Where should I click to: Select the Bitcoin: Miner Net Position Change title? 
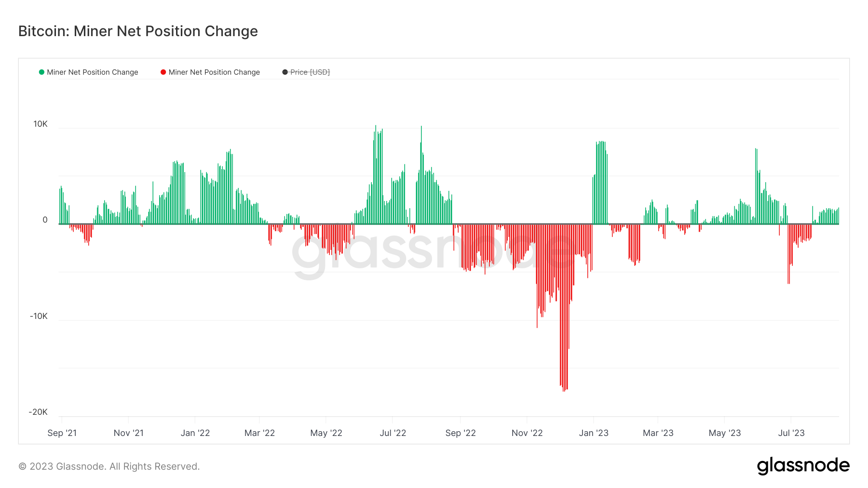[x=138, y=31]
